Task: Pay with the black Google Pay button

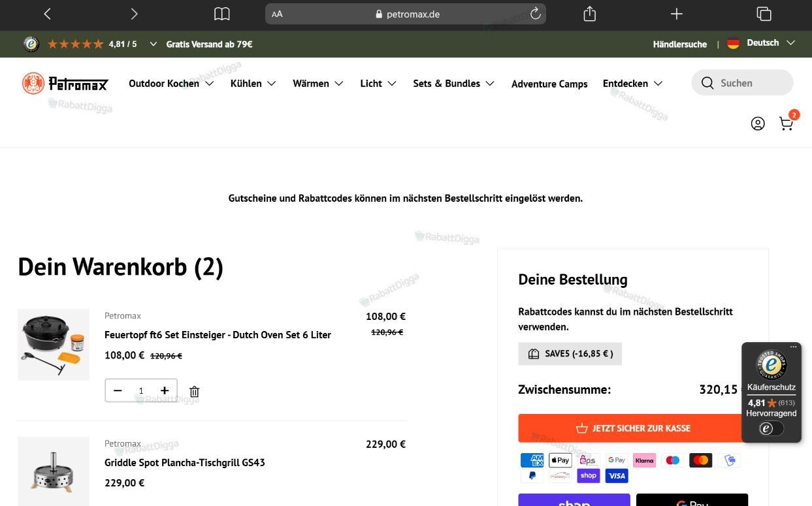Action: click(692, 500)
